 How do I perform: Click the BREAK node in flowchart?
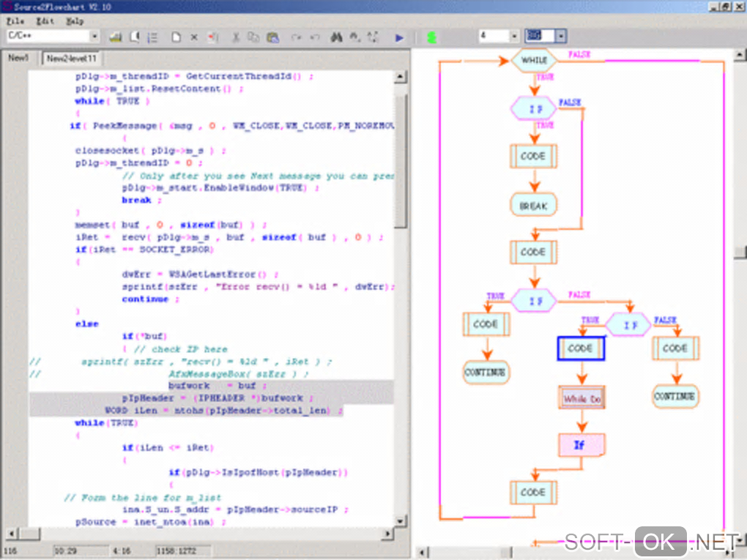coord(533,206)
